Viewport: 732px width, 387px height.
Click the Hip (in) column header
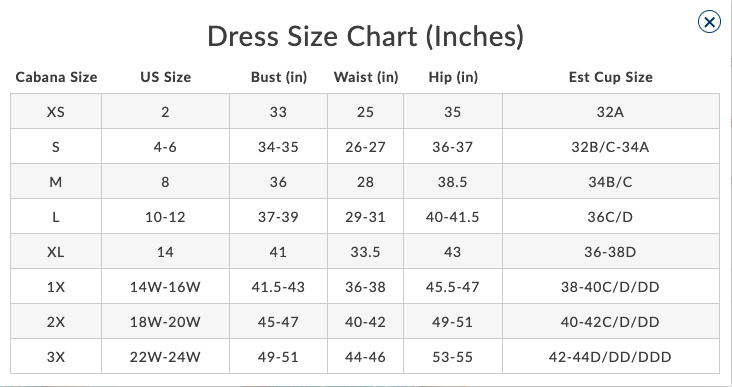pos(453,77)
